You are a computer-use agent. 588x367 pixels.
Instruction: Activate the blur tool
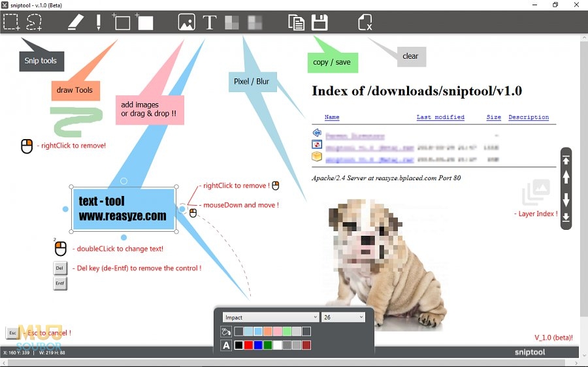pos(255,22)
